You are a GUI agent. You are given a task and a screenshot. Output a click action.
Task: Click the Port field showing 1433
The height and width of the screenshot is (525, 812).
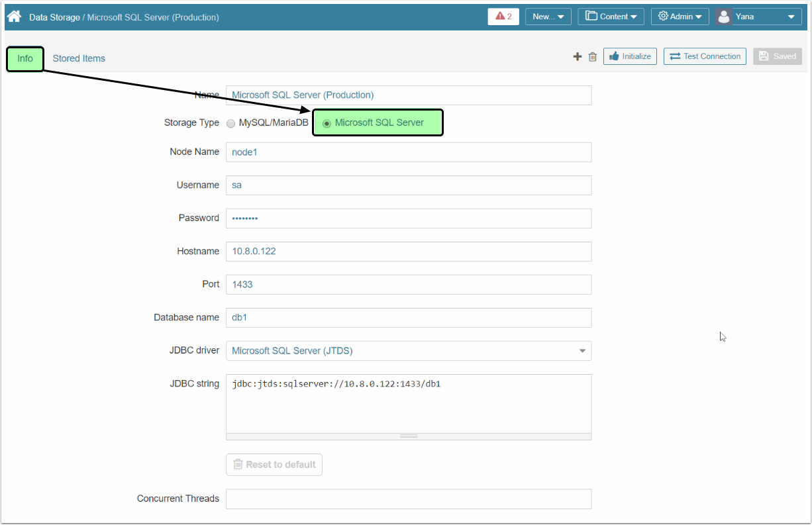pyautogui.click(x=409, y=285)
